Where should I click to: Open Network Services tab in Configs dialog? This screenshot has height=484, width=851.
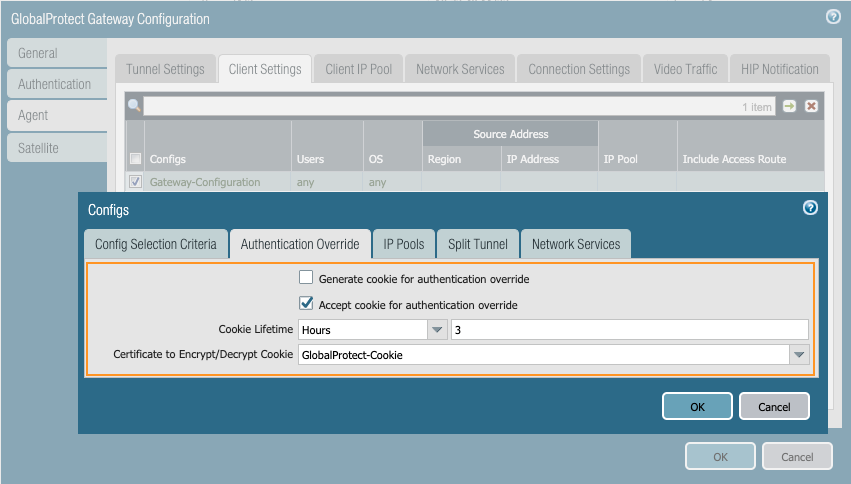(x=576, y=244)
